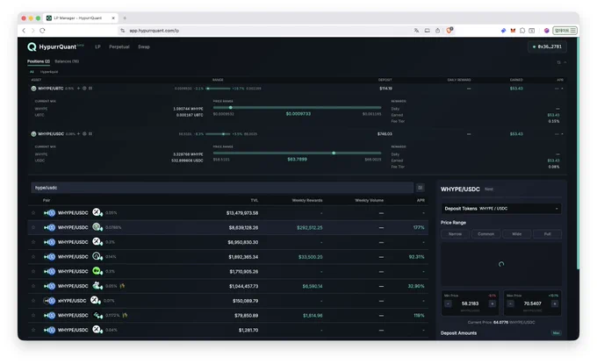Select the Positions (2) tab
The image size is (597, 364).
(39, 61)
